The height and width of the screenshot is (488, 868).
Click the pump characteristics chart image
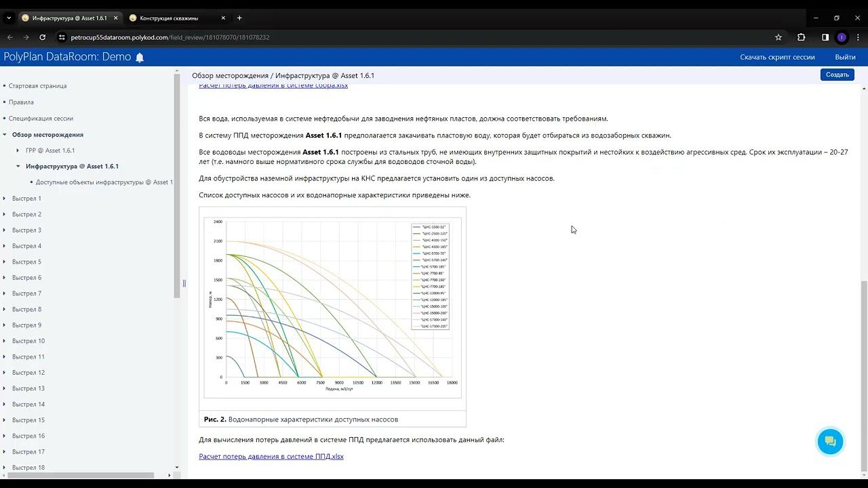[332, 306]
